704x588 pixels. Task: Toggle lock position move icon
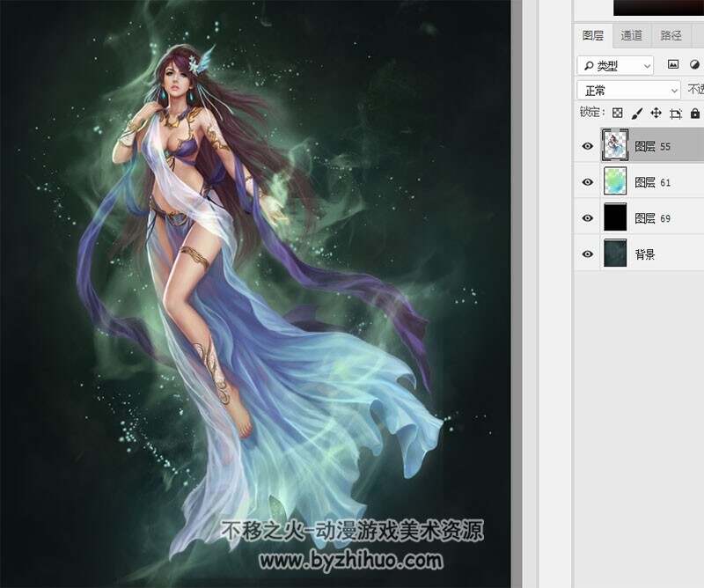pos(656,113)
